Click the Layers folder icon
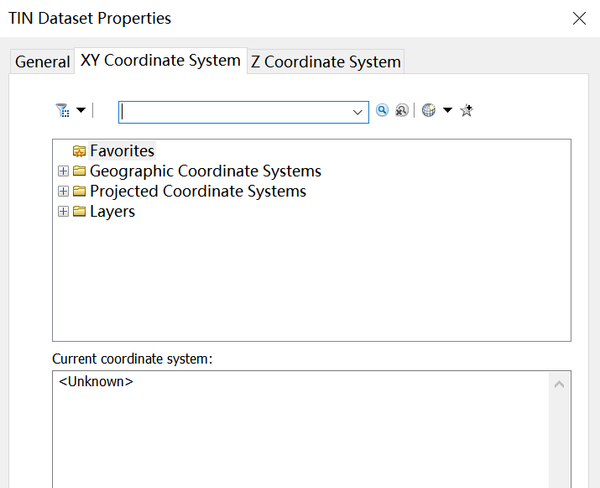This screenshot has height=488, width=600. [x=79, y=211]
